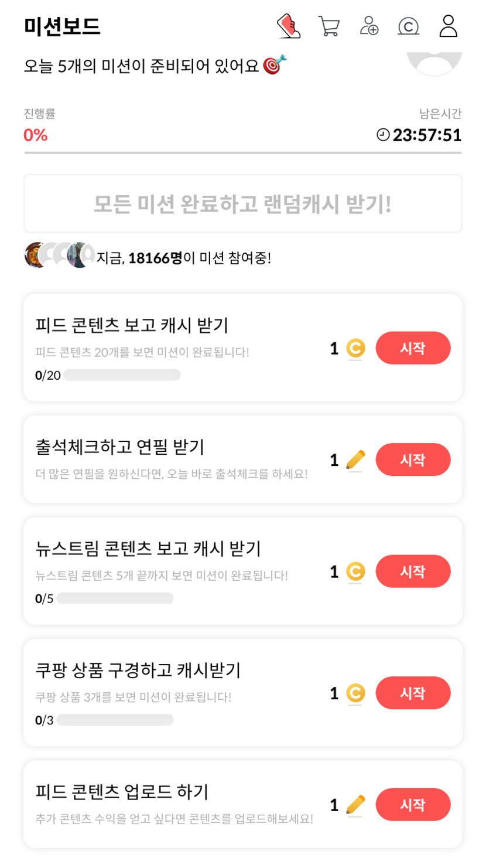The width and height of the screenshot is (486, 868).
Task: Tap the gray profile picture at top right
Action: (434, 63)
